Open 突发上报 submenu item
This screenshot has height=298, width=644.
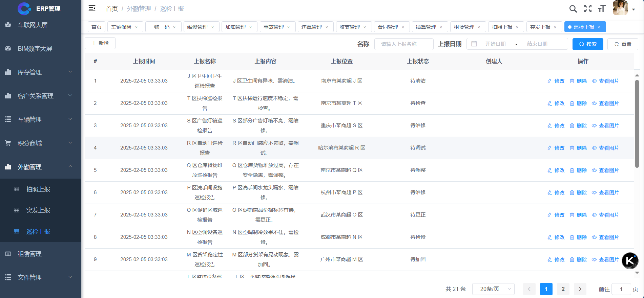41,210
